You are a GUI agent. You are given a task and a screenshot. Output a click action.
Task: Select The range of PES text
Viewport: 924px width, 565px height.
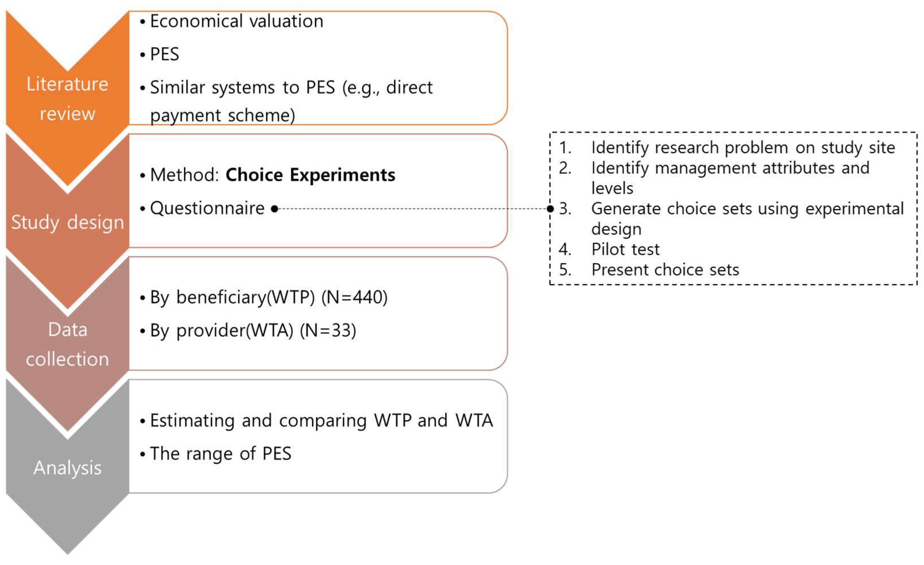point(220,454)
